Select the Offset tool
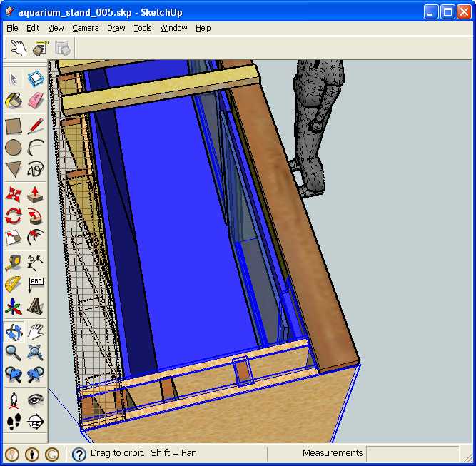 [36, 238]
